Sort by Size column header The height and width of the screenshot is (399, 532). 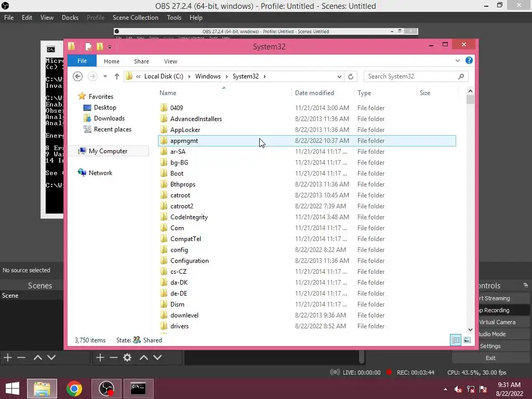[437, 93]
